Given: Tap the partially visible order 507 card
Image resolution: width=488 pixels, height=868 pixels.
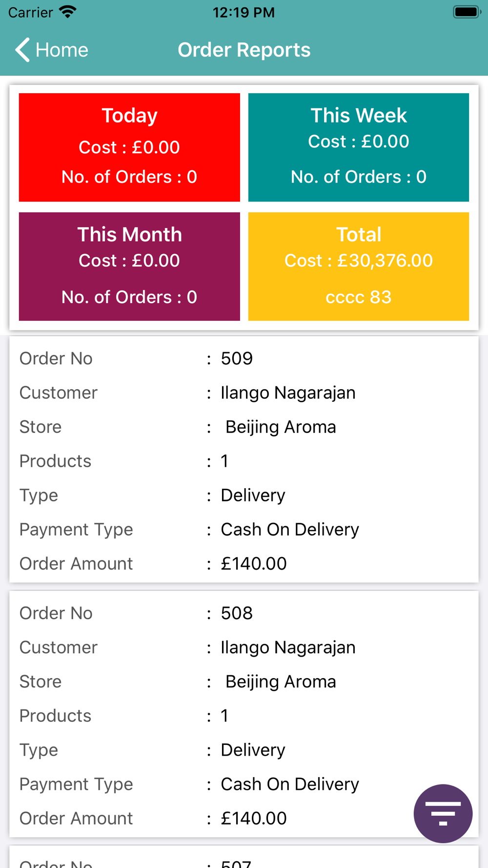Looking at the screenshot, I should point(244,857).
